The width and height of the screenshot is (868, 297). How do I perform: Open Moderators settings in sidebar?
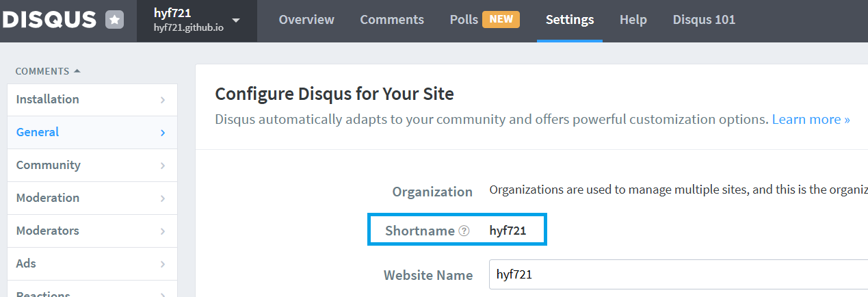click(x=92, y=231)
